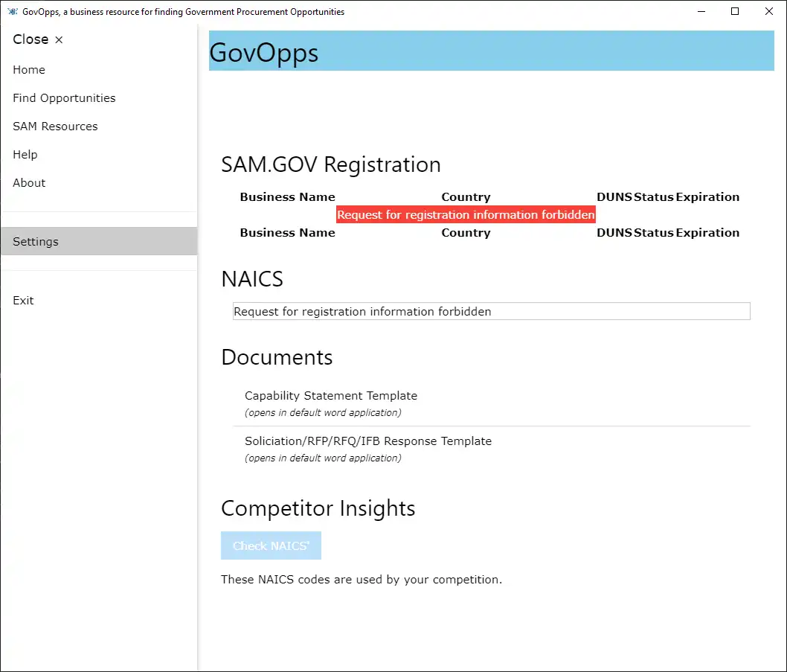The height and width of the screenshot is (672, 787).
Task: Click the GovOpps app icon in title bar
Action: [12, 11]
